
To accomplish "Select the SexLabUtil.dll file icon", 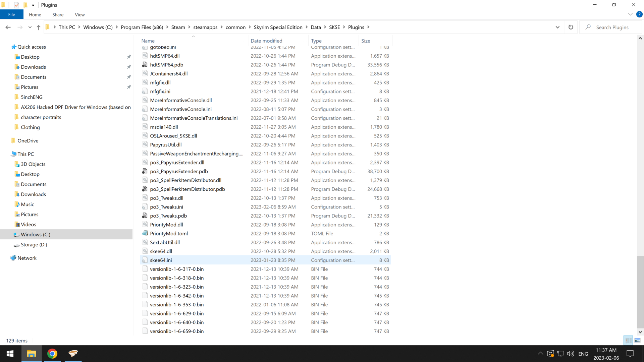I will pos(145,242).
